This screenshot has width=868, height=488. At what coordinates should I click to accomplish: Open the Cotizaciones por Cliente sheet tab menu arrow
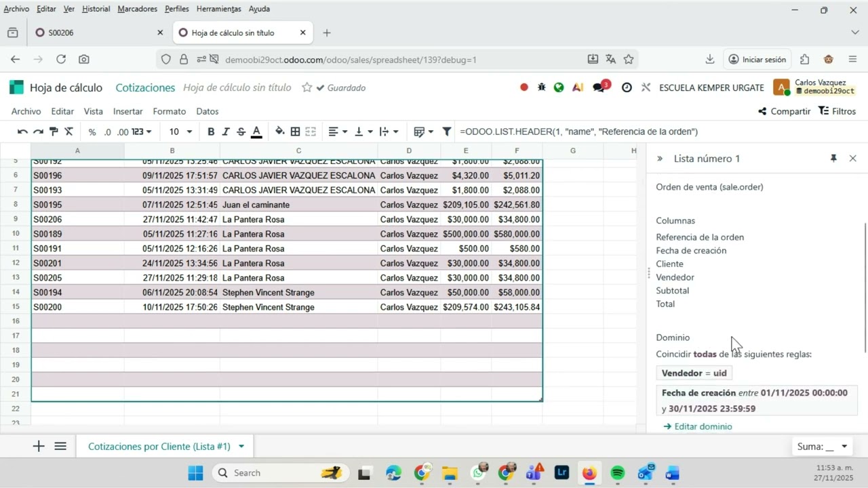click(x=241, y=446)
